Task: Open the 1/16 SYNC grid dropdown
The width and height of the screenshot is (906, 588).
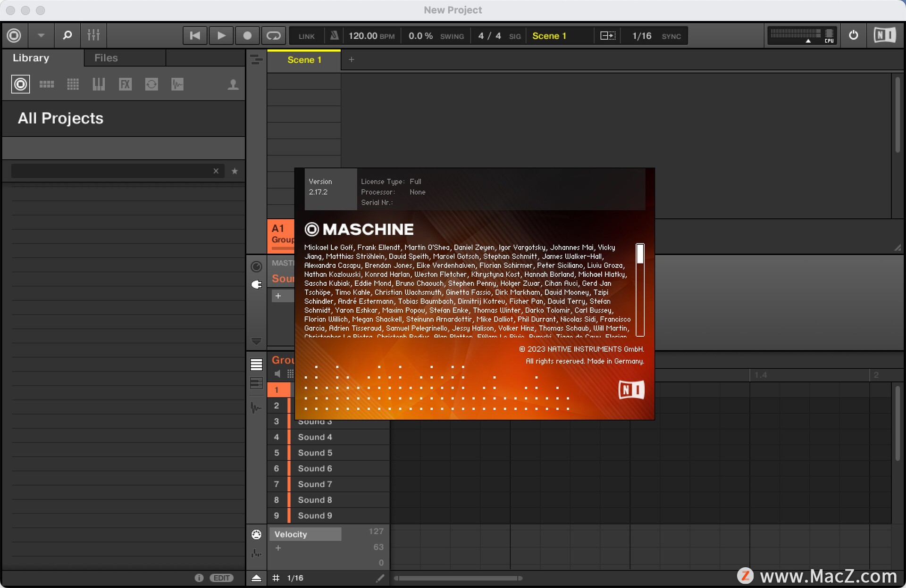Action: (655, 35)
